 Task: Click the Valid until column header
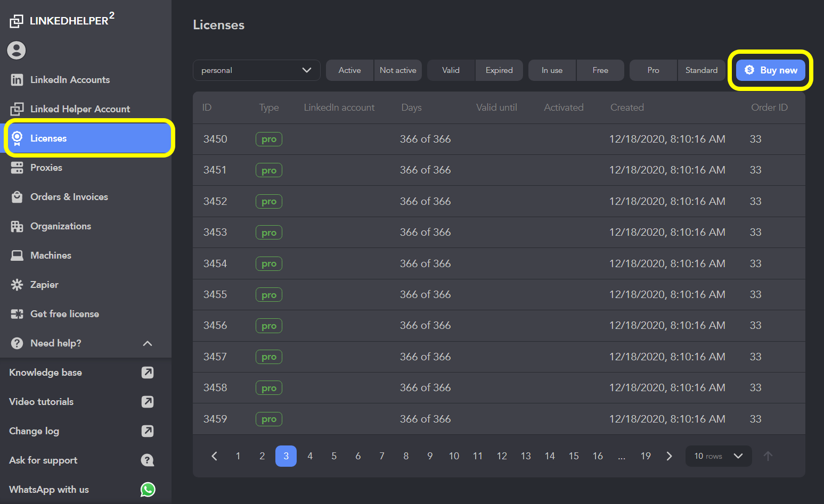pyautogui.click(x=496, y=108)
